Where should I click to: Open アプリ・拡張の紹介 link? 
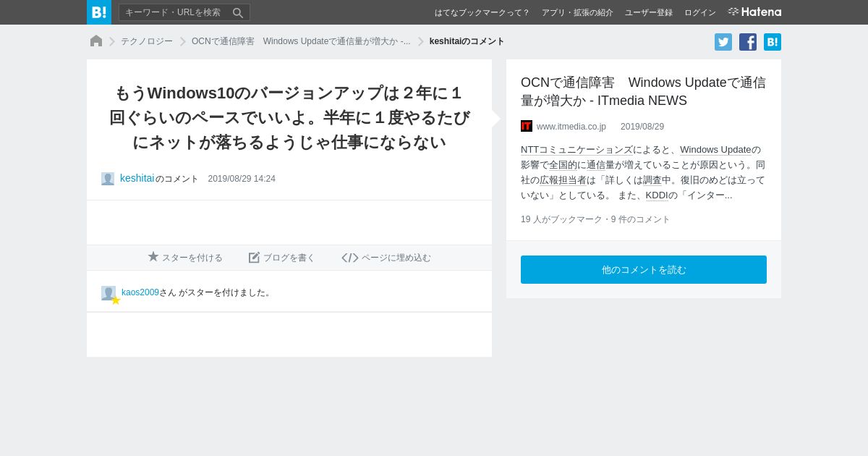tap(577, 12)
